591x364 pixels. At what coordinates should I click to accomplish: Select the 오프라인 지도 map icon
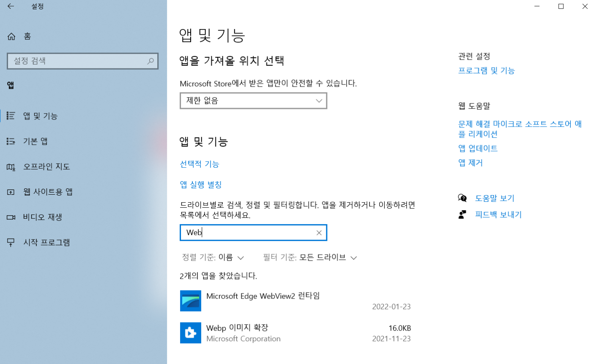11,167
